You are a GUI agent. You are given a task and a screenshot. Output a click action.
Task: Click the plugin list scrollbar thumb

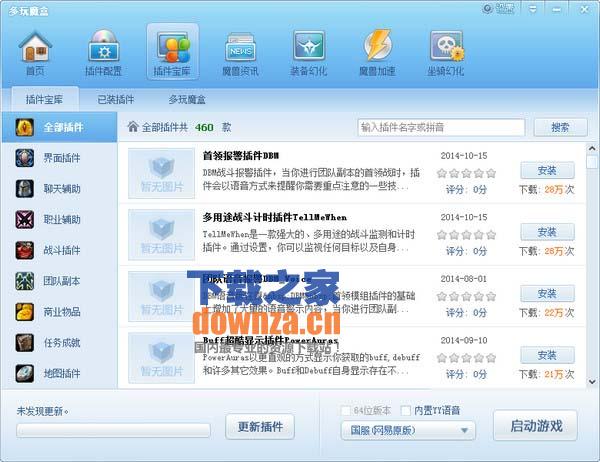pyautogui.click(x=592, y=162)
